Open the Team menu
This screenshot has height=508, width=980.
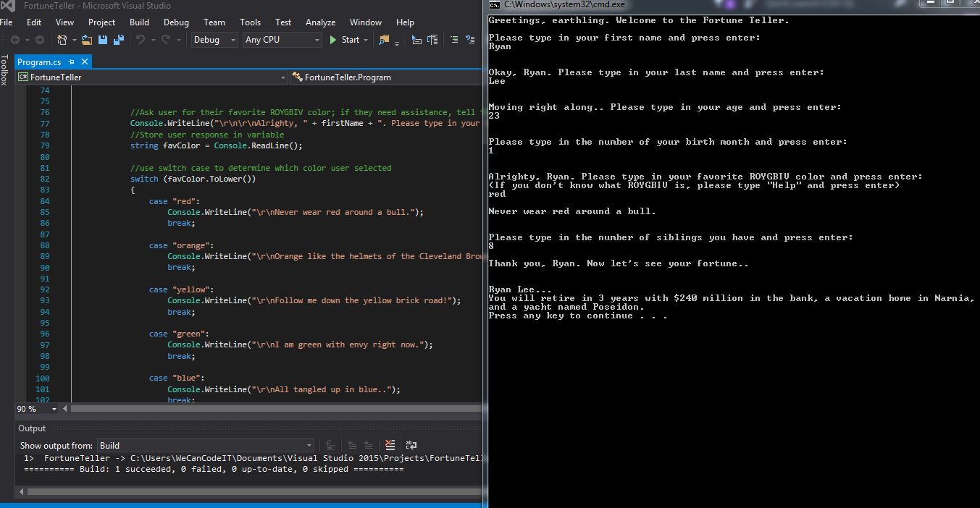click(214, 22)
